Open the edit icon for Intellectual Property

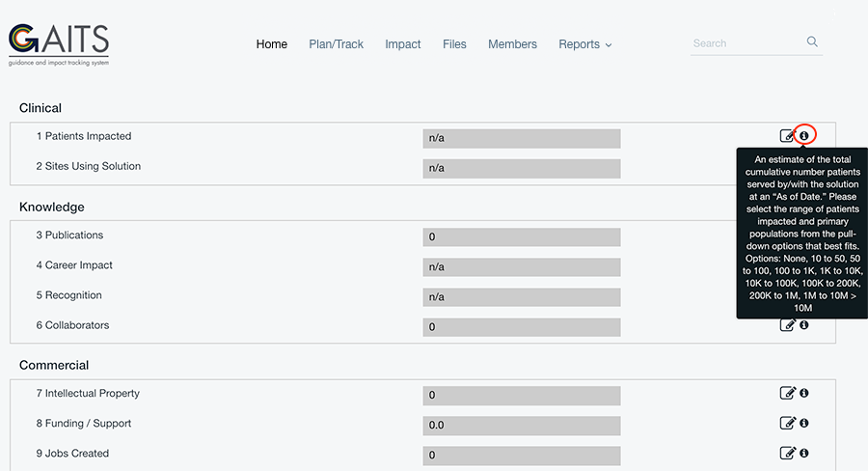[x=787, y=393]
